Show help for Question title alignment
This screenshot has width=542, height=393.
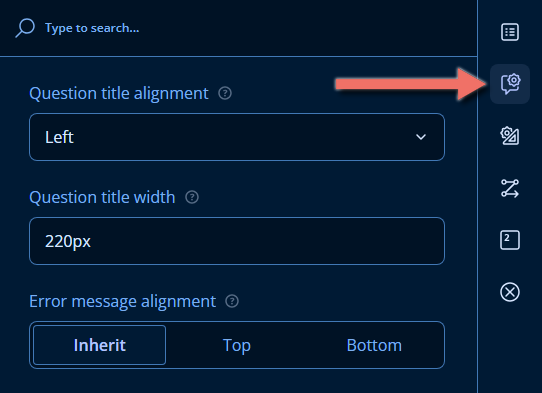pyautogui.click(x=225, y=93)
